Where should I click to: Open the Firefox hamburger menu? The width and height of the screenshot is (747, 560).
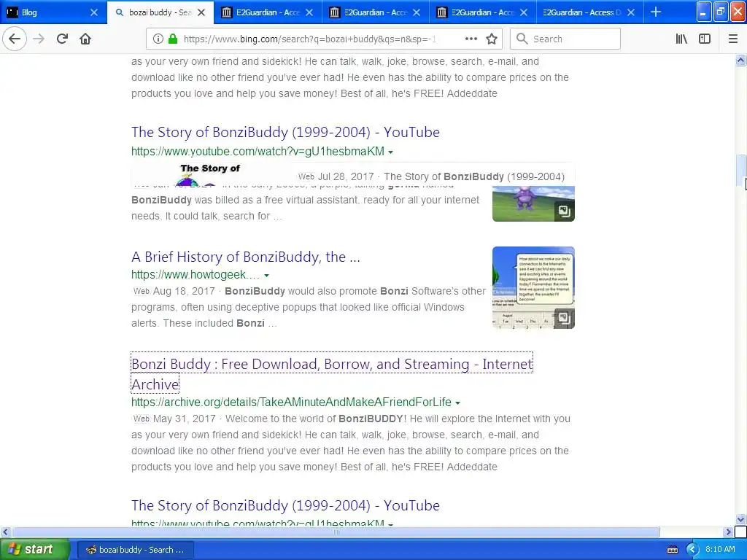733,39
